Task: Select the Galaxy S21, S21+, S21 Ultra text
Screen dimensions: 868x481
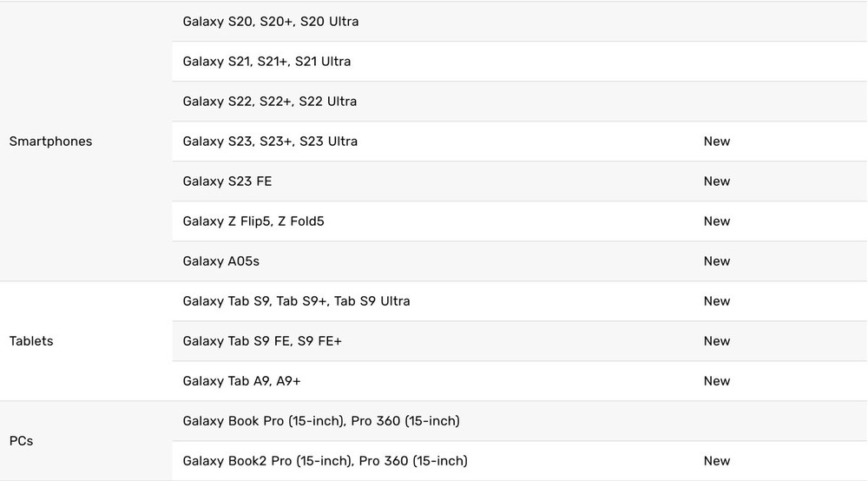Action: pyautogui.click(x=266, y=62)
